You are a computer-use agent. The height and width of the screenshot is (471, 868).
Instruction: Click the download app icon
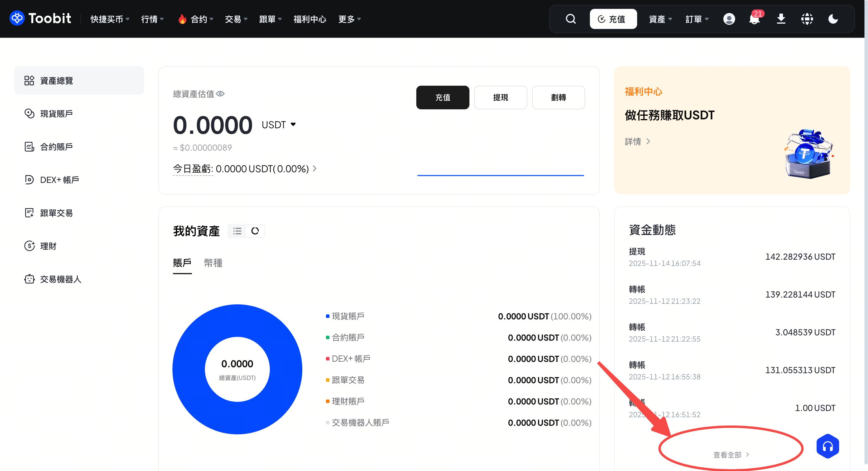point(781,19)
